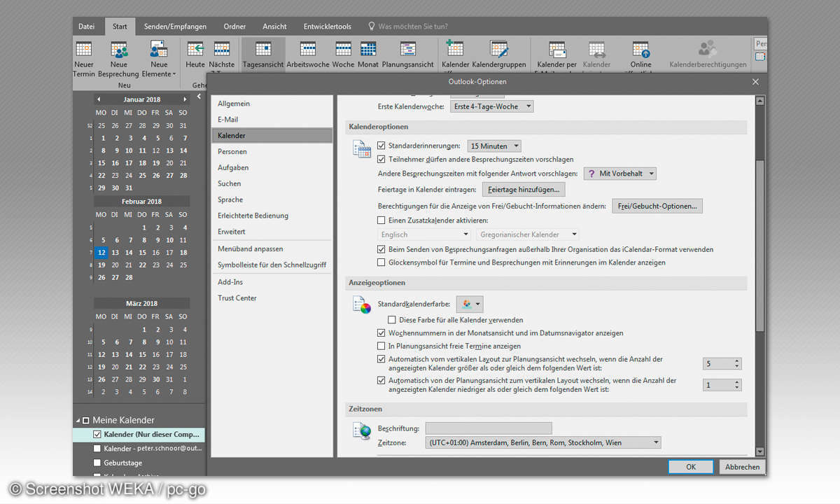Click Frei/Gebucht-Optionen button
The image size is (840, 504).
(657, 206)
